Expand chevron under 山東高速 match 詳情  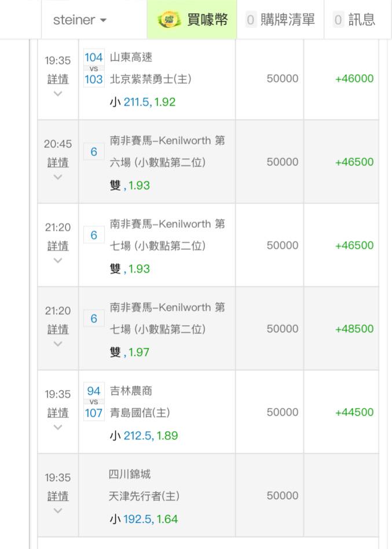58,93
